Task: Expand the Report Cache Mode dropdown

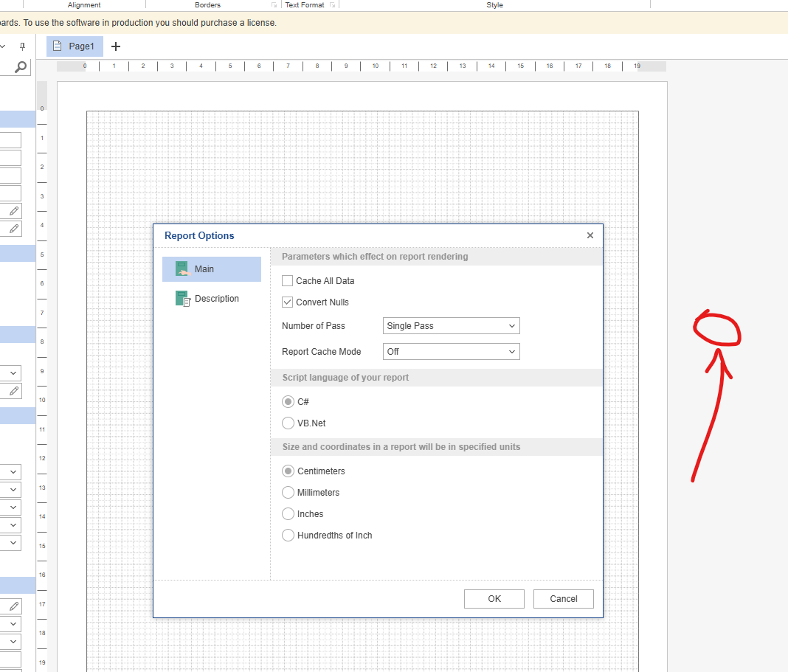Action: tap(451, 352)
